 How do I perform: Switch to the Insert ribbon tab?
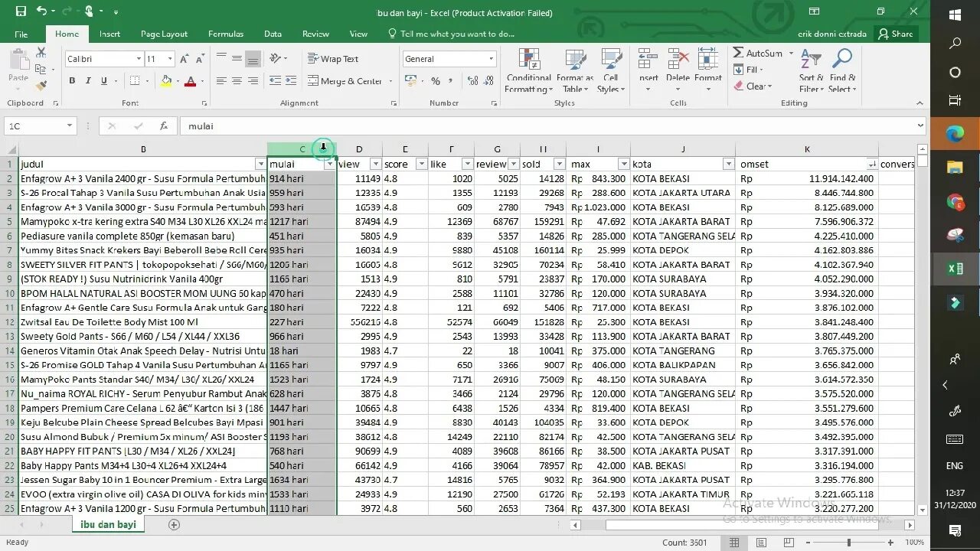pos(109,34)
